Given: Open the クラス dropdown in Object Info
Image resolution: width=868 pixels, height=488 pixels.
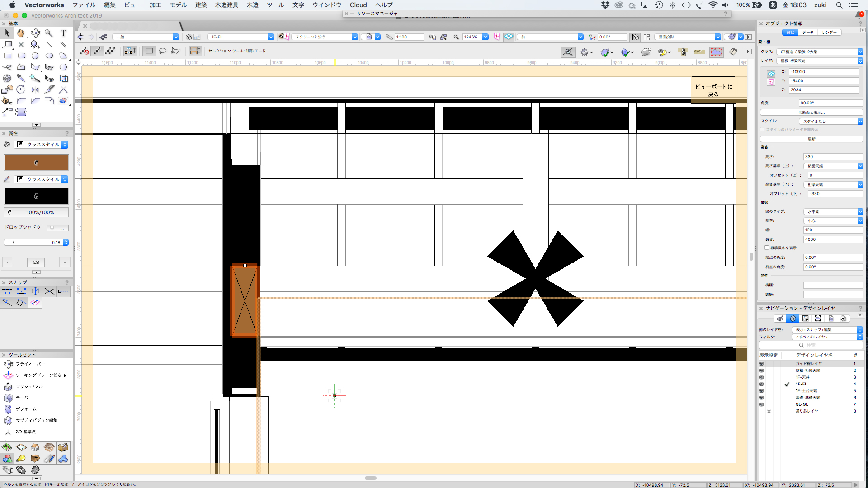Looking at the screenshot, I should [x=820, y=52].
